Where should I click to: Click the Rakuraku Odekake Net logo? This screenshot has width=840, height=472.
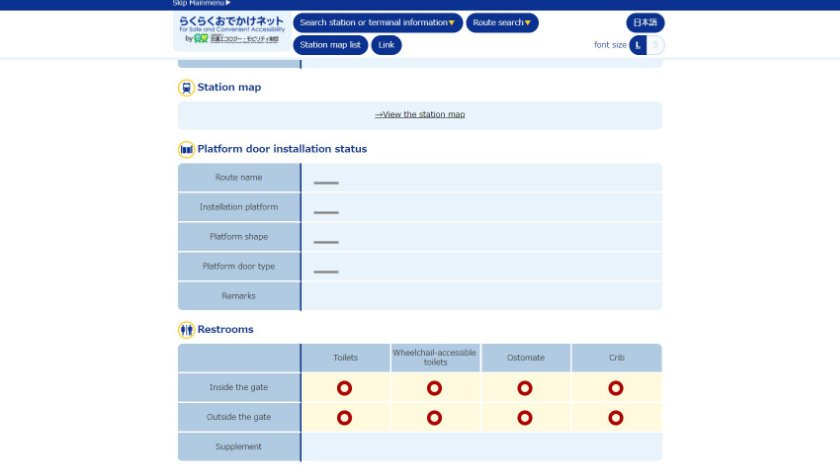coord(231,24)
